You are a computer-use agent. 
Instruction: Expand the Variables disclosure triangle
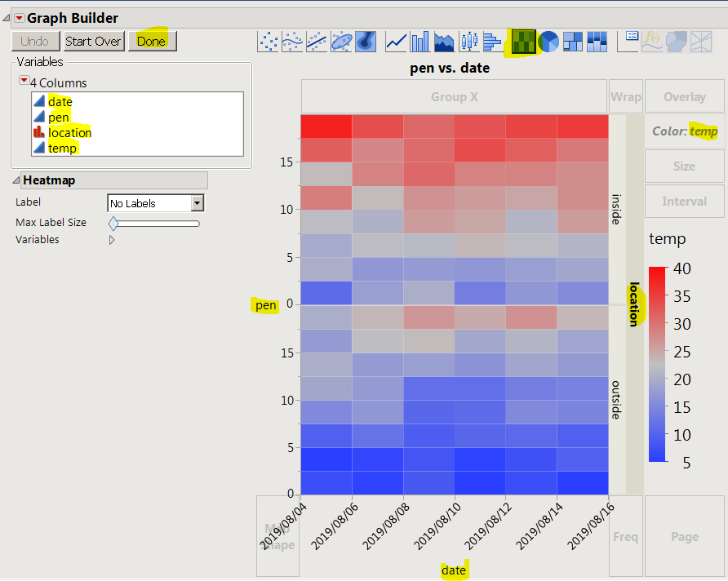(113, 239)
